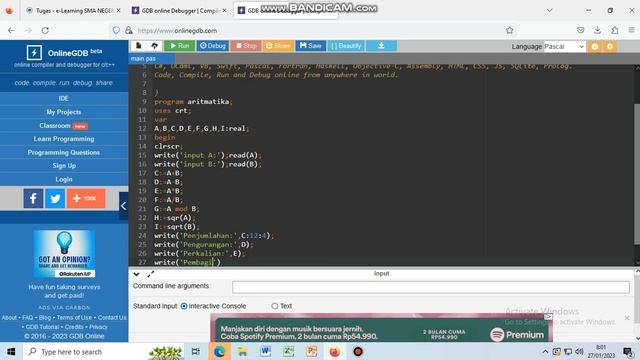Click the About footer link
The image size is (640, 360).
pos(9,318)
